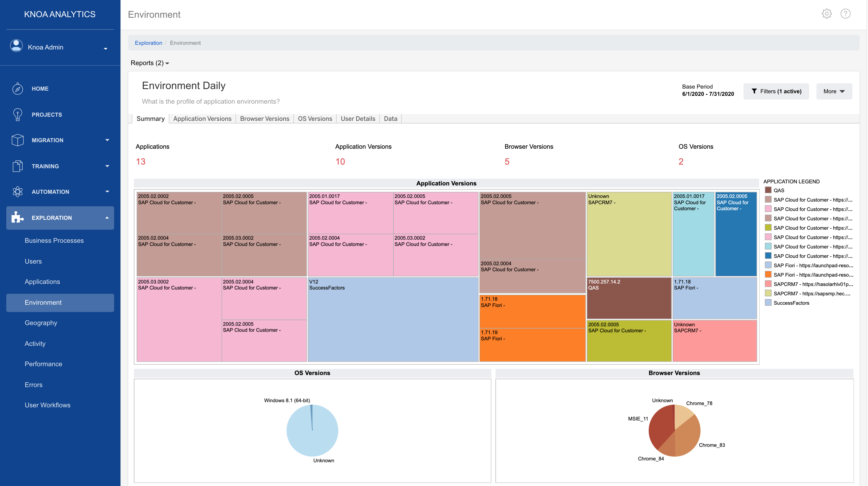The height and width of the screenshot is (486, 868).
Task: Select the 1.71.18 light blue SAP Fiori tile
Action: [x=715, y=298]
